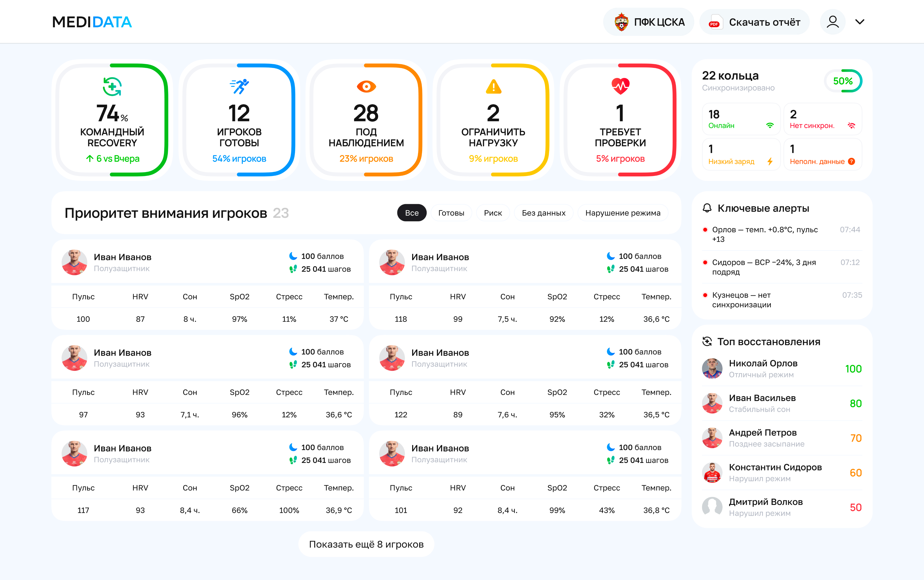
Task: Click the MEDIDATA logo
Action: (92, 22)
